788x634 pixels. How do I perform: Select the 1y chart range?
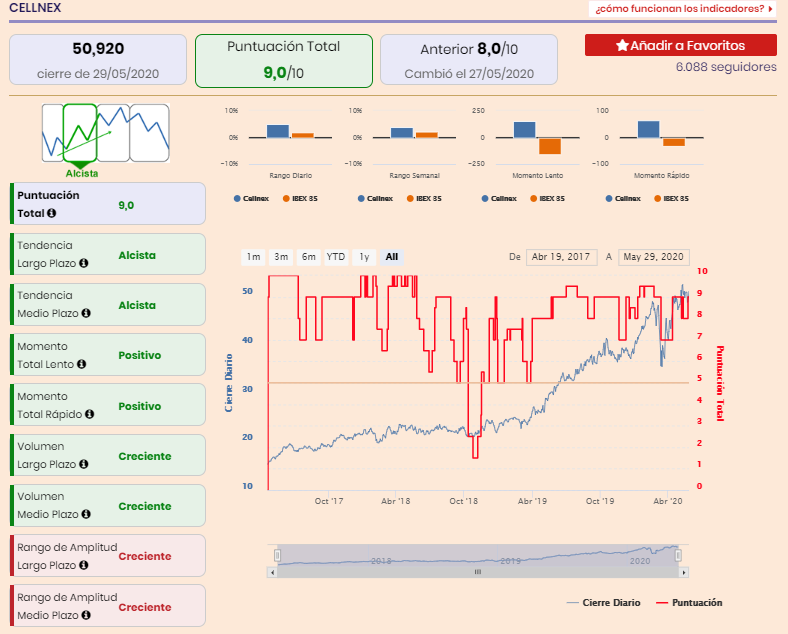(x=364, y=257)
